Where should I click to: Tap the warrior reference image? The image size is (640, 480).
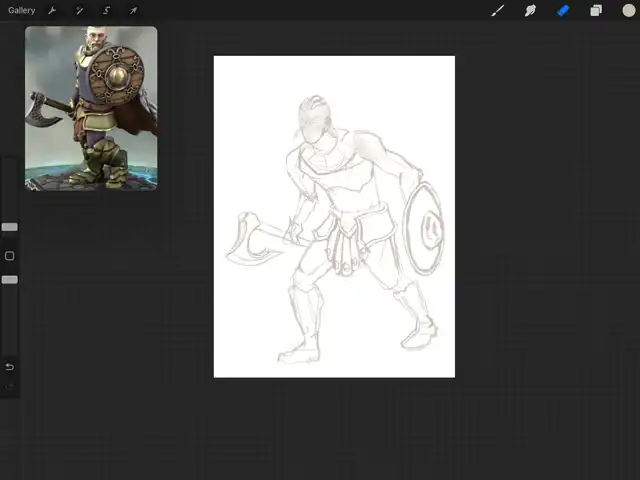91,108
